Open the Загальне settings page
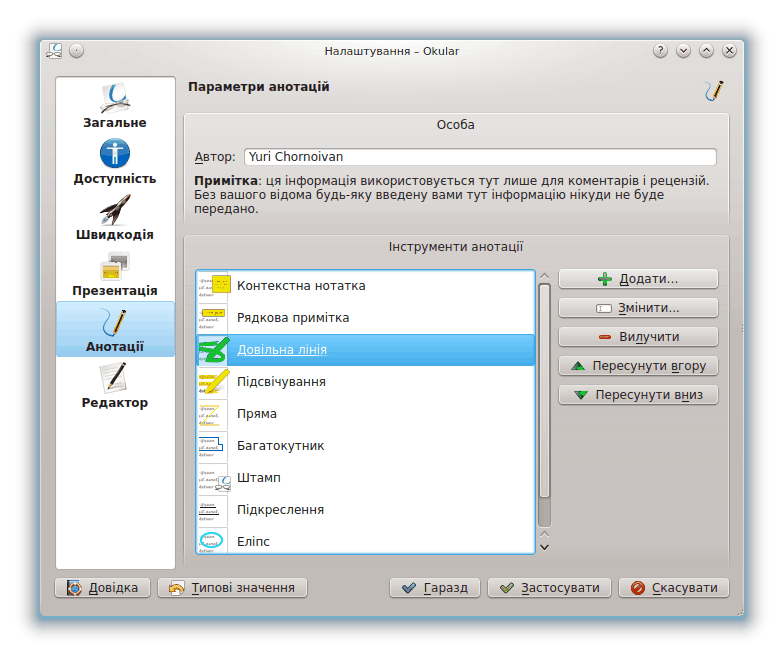The height and width of the screenshot is (656, 784). 114,107
